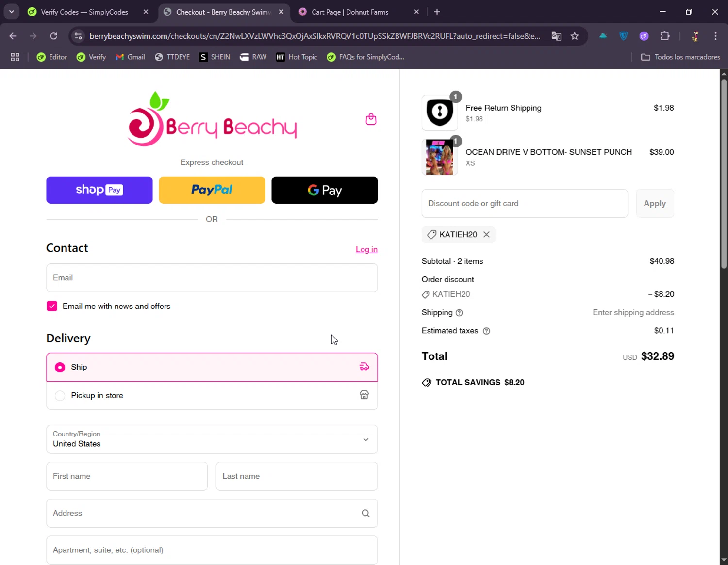Select Pickup in store option
This screenshot has width=728, height=565.
(x=212, y=395)
